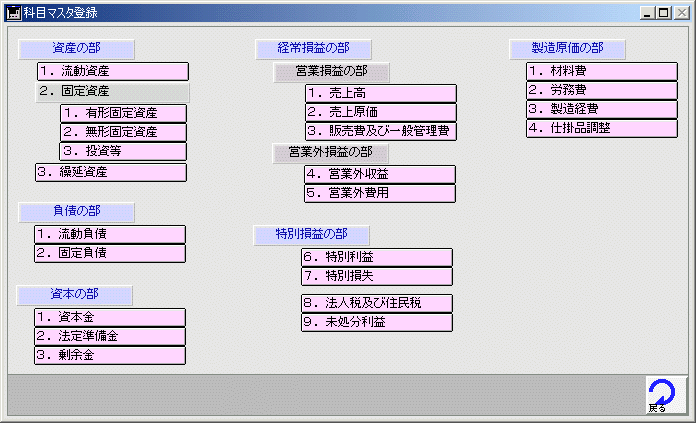This screenshot has width=696, height=423.
Task: Select 3. 販売費及び一般管理費 button
Action: point(381,131)
